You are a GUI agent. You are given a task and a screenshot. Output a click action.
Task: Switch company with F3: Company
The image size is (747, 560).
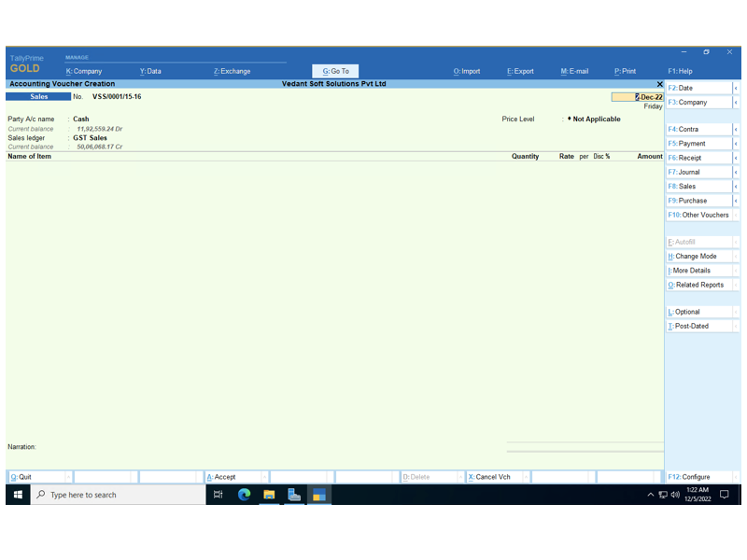698,103
